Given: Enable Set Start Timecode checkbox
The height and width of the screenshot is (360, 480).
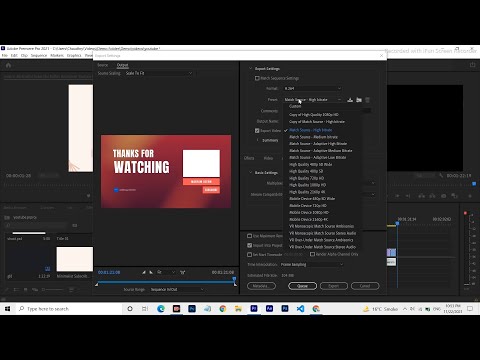Looking at the screenshot, I should [x=249, y=254].
